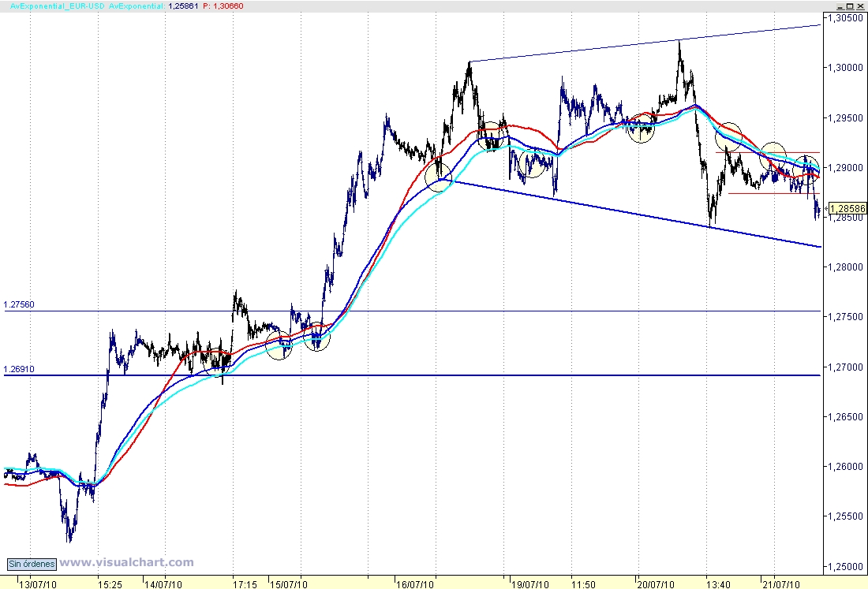Click price axis label 1,30000

[845, 68]
